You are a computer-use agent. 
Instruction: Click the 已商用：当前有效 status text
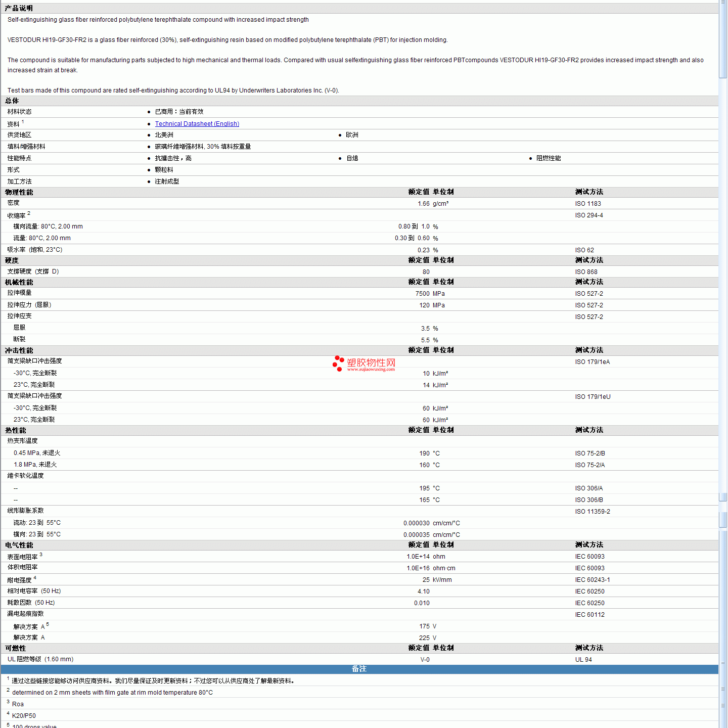click(179, 112)
